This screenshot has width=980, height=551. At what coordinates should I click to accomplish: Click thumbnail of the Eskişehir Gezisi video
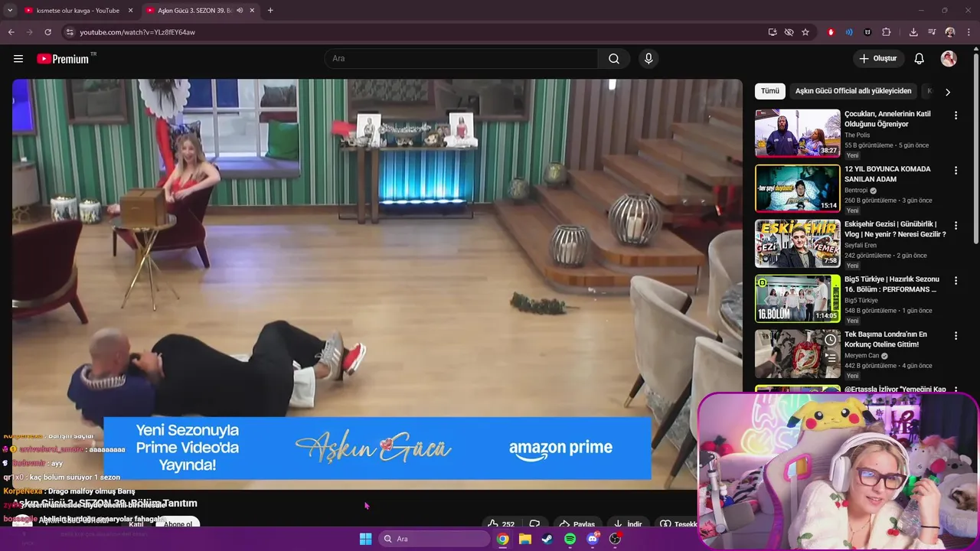pos(798,243)
